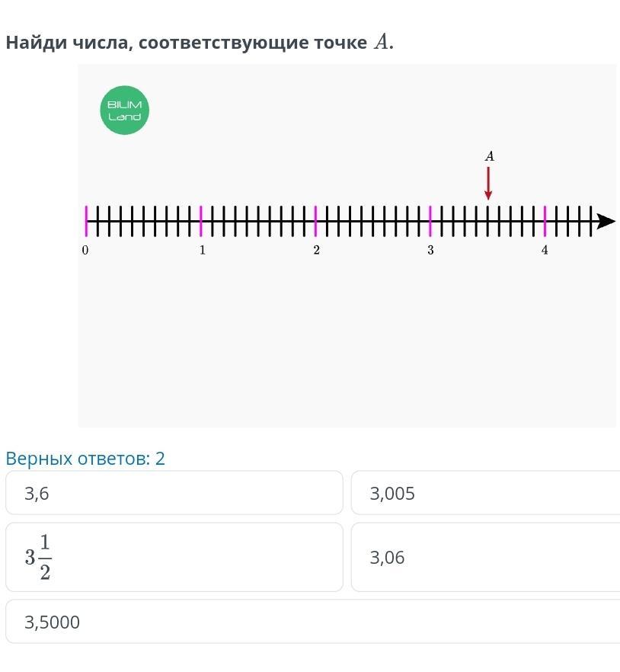Click the magenta tick mark above 3
Screen dimensions: 620x672
pos(430,221)
